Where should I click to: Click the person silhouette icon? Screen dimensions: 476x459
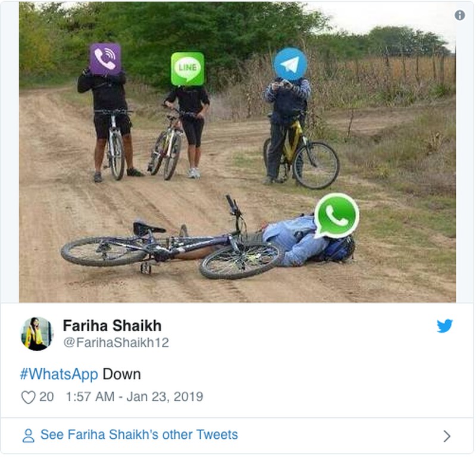[28, 436]
